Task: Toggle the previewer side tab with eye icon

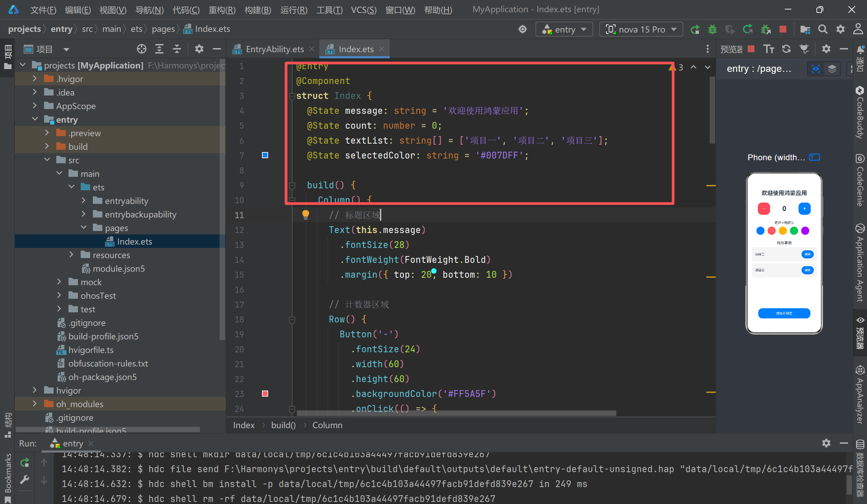Action: (860, 334)
